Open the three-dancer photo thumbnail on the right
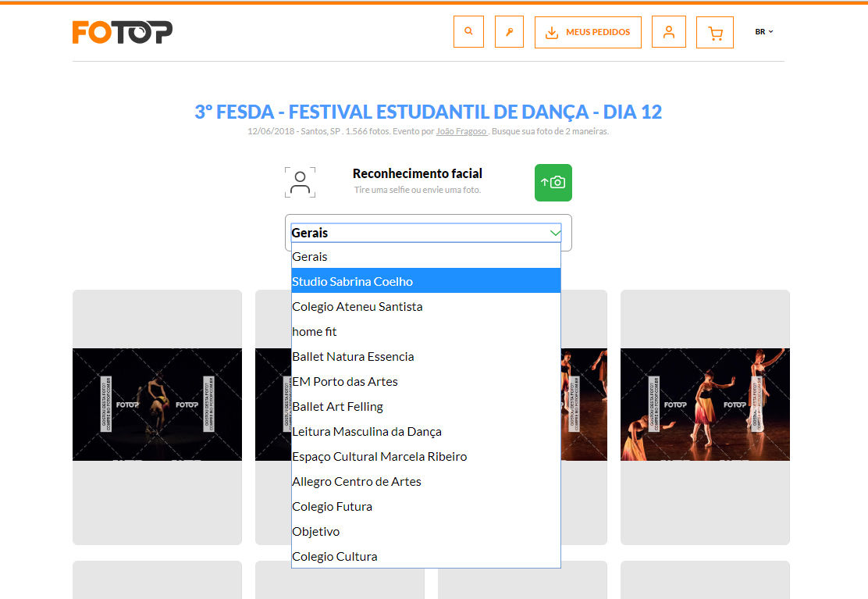 coord(706,404)
